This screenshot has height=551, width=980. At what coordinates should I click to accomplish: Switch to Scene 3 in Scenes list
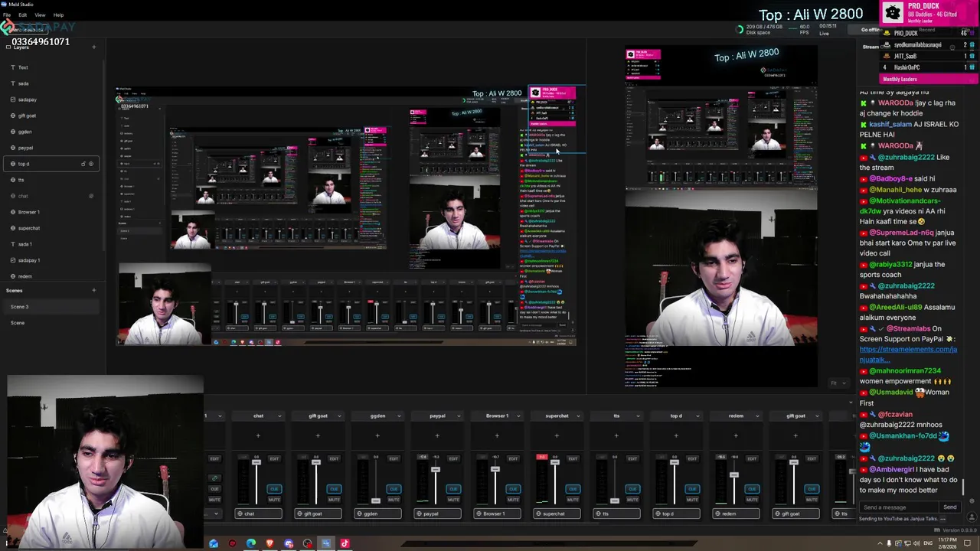click(x=51, y=306)
